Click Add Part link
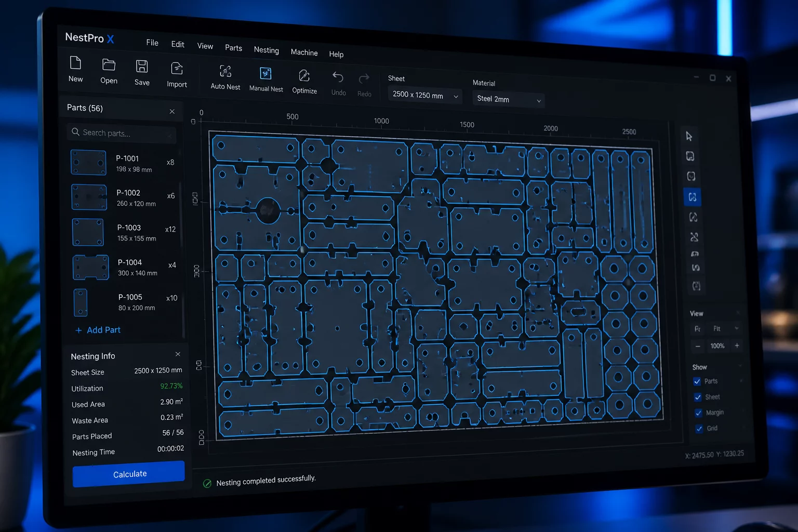The height and width of the screenshot is (532, 798). (x=98, y=330)
